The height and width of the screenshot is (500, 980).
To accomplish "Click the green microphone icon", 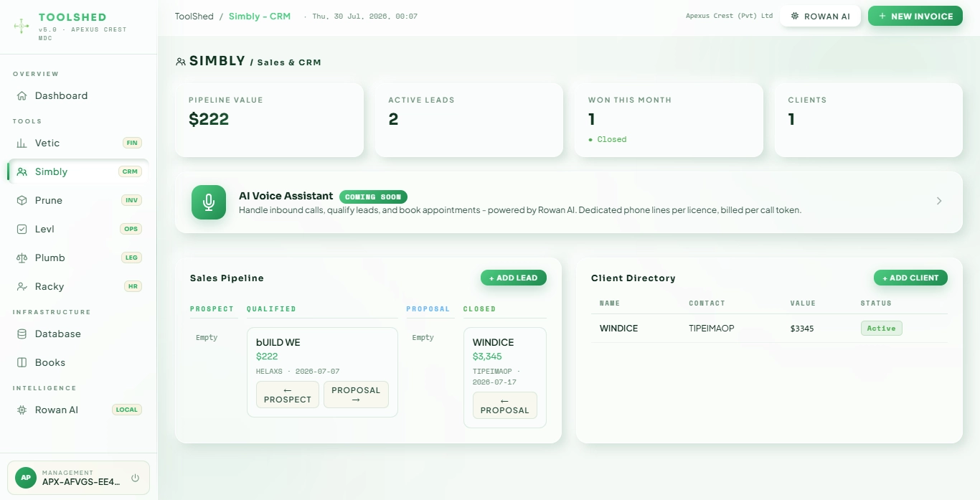I will click(x=209, y=202).
